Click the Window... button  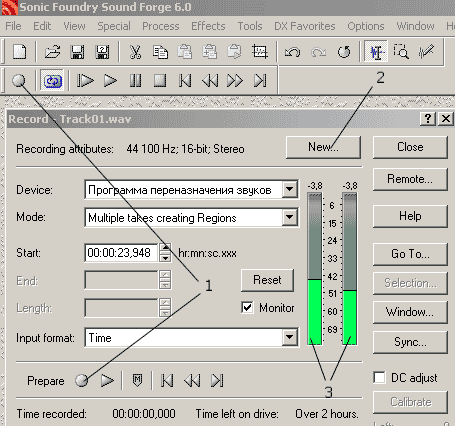tap(410, 312)
